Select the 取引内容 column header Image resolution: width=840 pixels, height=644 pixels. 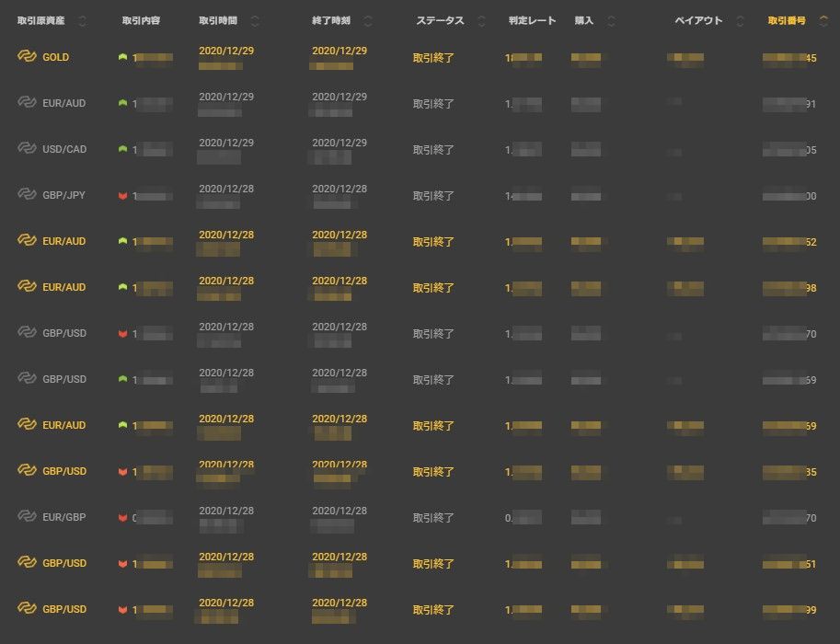tap(141, 20)
